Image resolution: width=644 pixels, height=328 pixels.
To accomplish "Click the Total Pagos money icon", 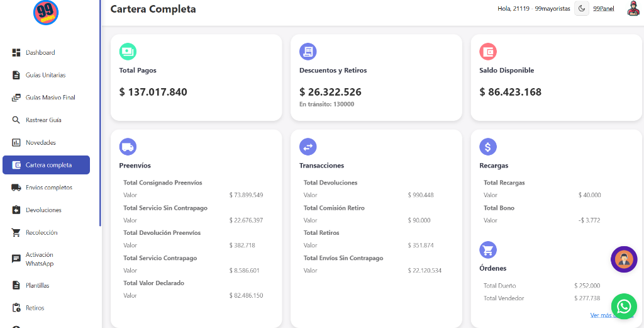I will (x=128, y=52).
